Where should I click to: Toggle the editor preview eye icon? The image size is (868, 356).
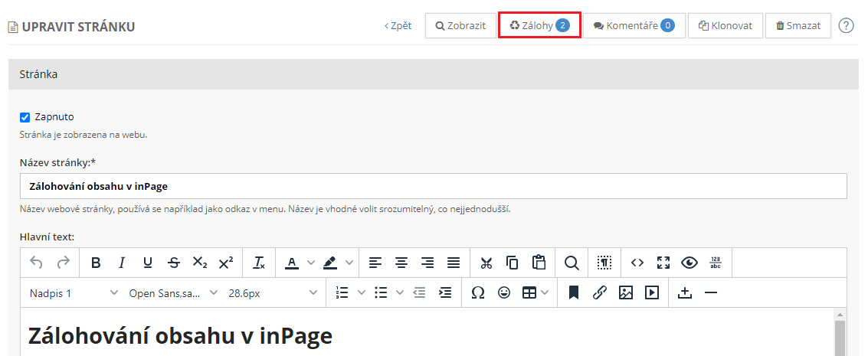[x=689, y=263]
